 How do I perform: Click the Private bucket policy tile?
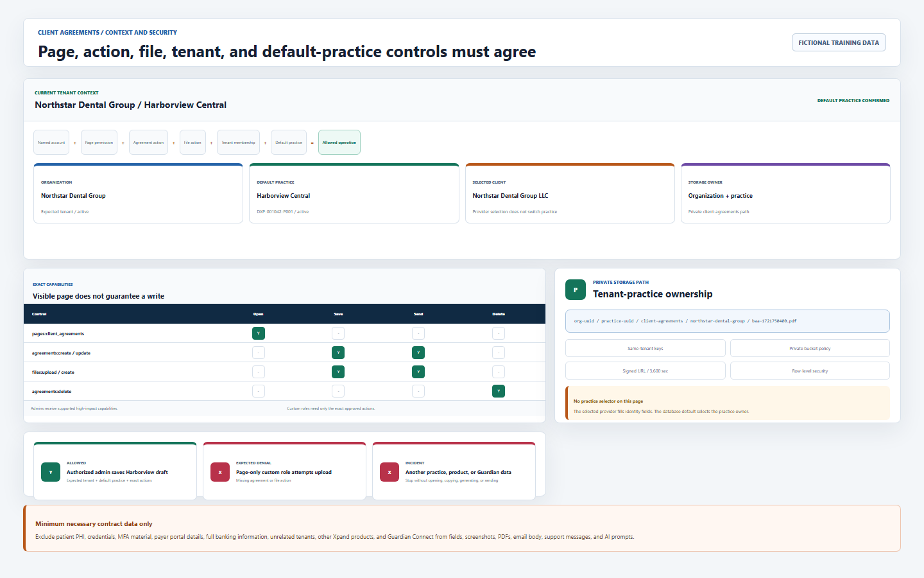810,348
